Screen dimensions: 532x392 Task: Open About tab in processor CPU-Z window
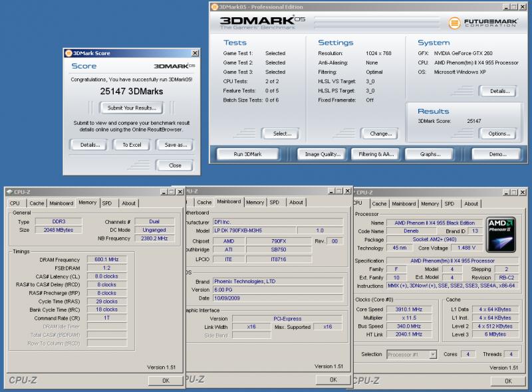pos(471,204)
